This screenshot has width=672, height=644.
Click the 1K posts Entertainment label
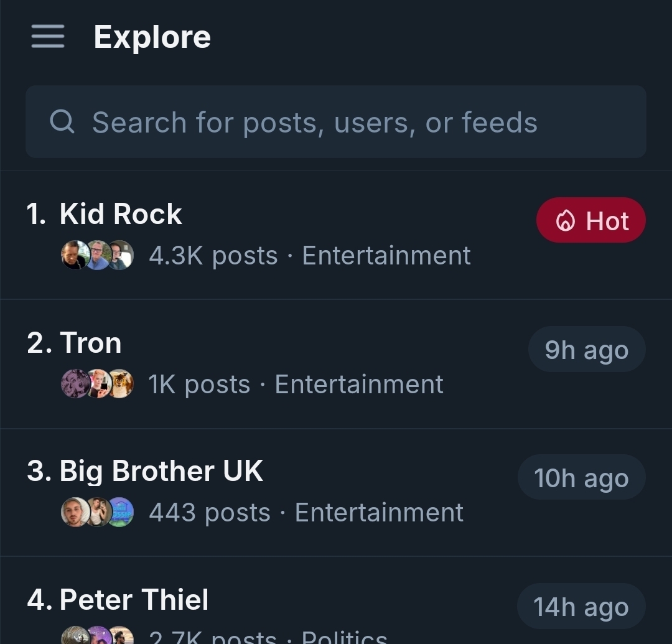(296, 385)
